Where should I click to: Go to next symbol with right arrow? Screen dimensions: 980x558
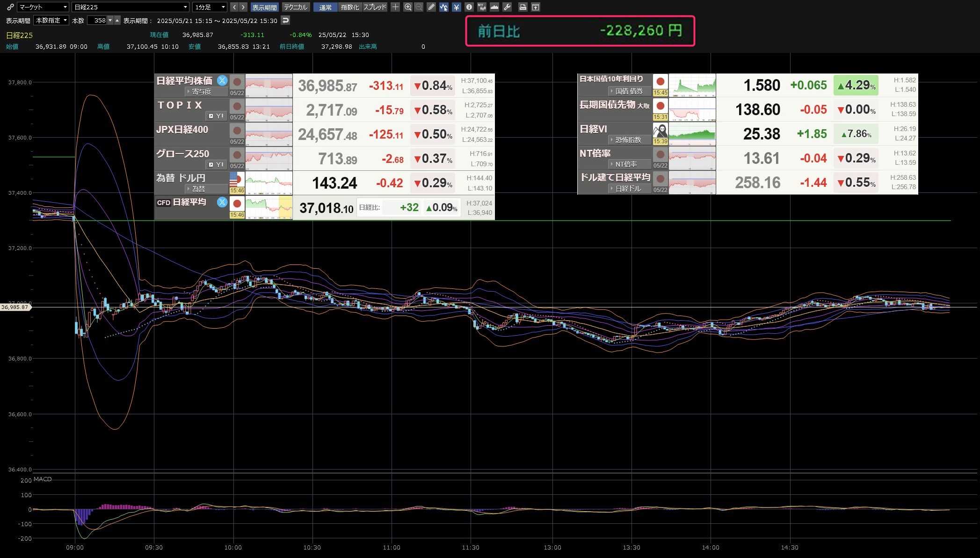243,7
